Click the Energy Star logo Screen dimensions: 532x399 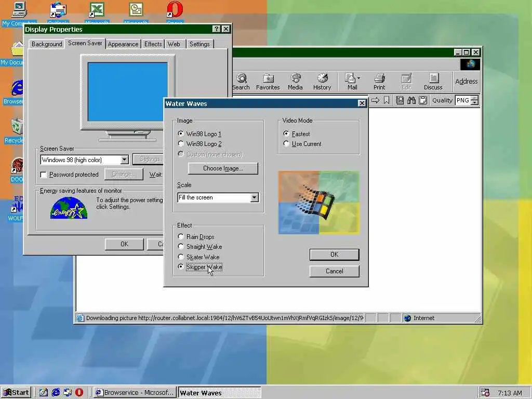pos(69,208)
